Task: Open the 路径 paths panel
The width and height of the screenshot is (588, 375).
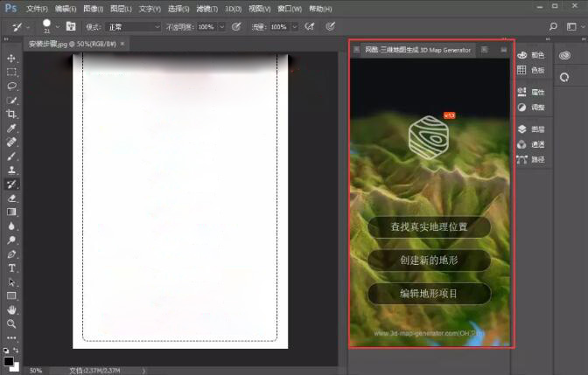Action: tap(531, 160)
